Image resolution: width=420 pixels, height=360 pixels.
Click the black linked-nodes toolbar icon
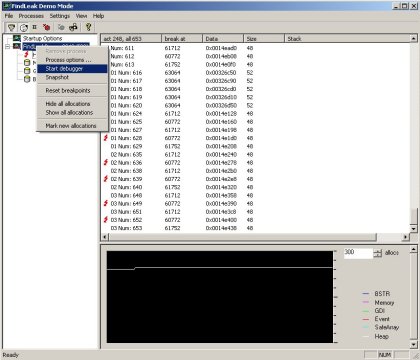73,27
